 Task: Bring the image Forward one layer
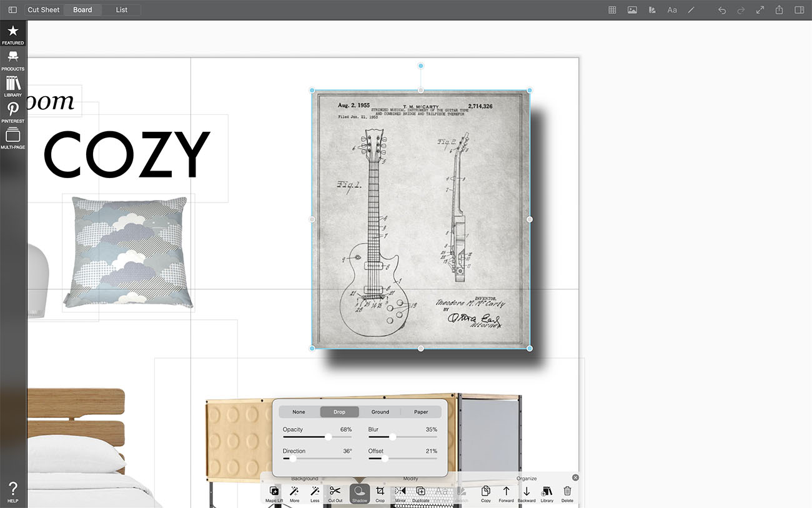(x=506, y=492)
